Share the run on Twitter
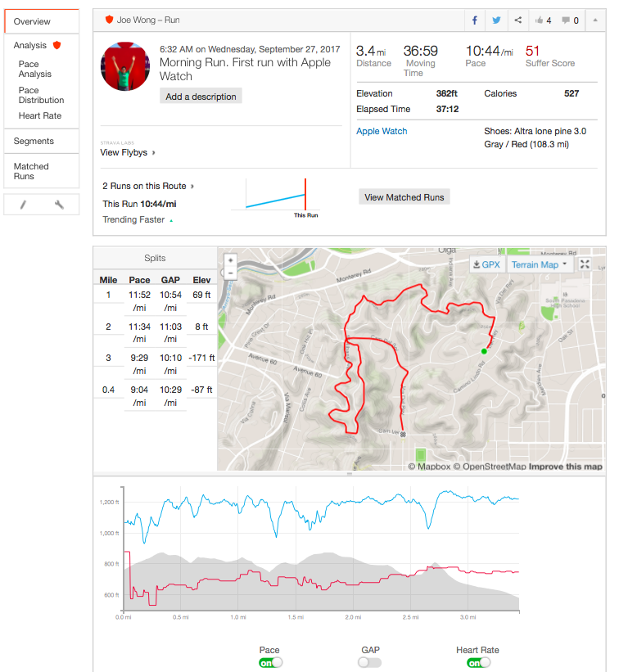This screenshot has width=619, height=672. (496, 20)
